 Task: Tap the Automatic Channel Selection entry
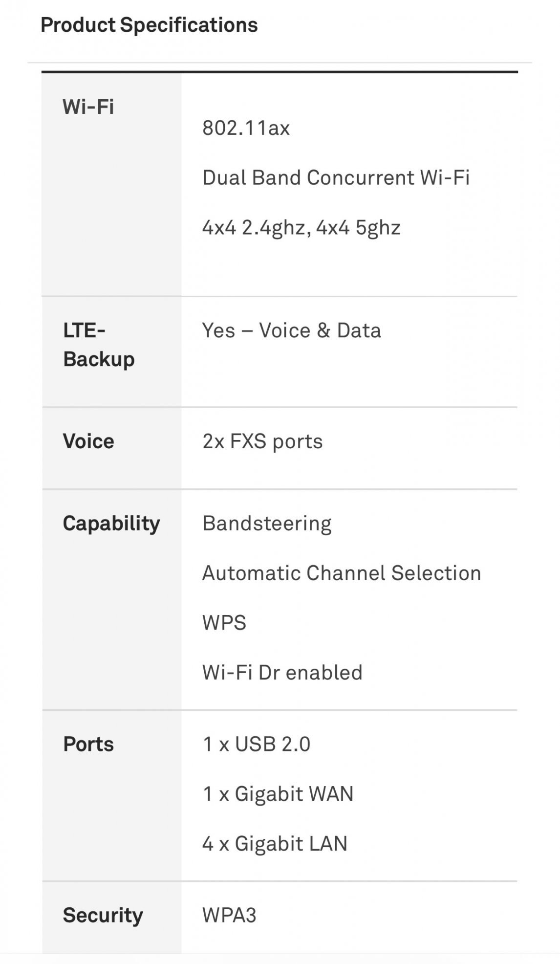coord(342,573)
